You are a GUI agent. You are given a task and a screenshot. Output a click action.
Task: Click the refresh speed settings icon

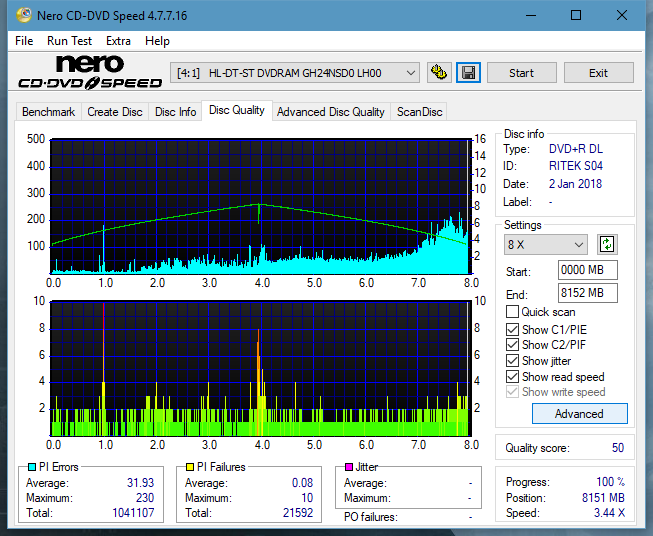point(607,244)
